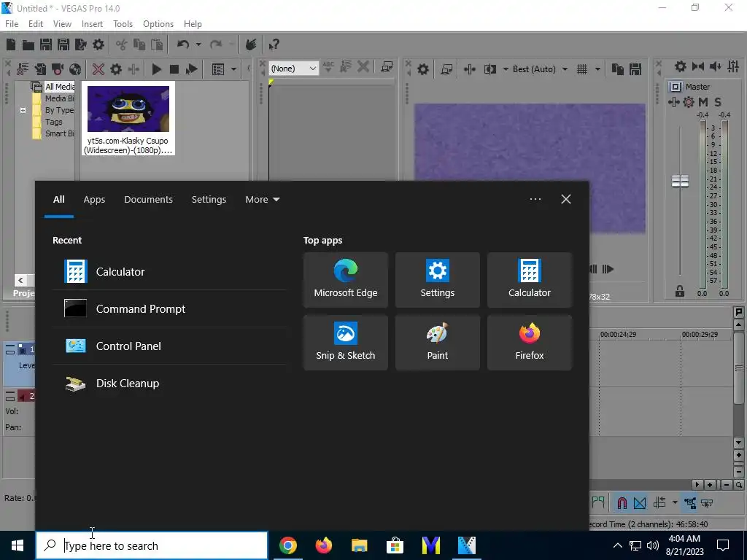
Task: Click the red X remove media icon
Action: point(98,69)
